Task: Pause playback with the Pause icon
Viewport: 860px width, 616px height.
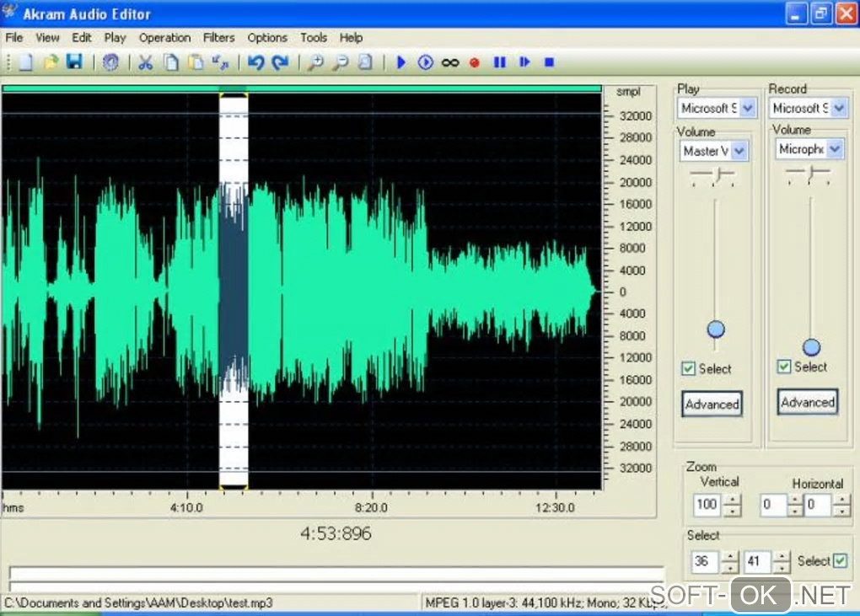Action: [x=500, y=62]
